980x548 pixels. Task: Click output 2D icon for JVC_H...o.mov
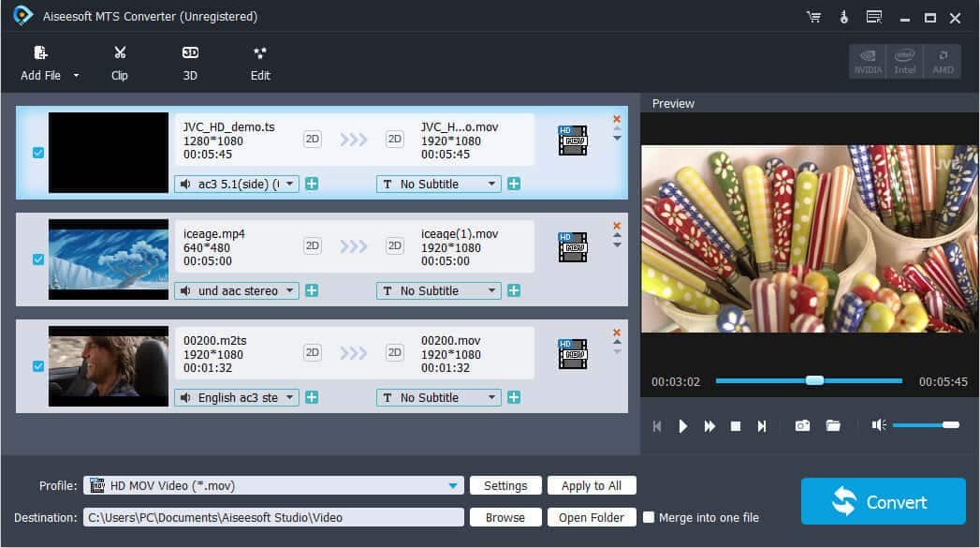click(394, 139)
